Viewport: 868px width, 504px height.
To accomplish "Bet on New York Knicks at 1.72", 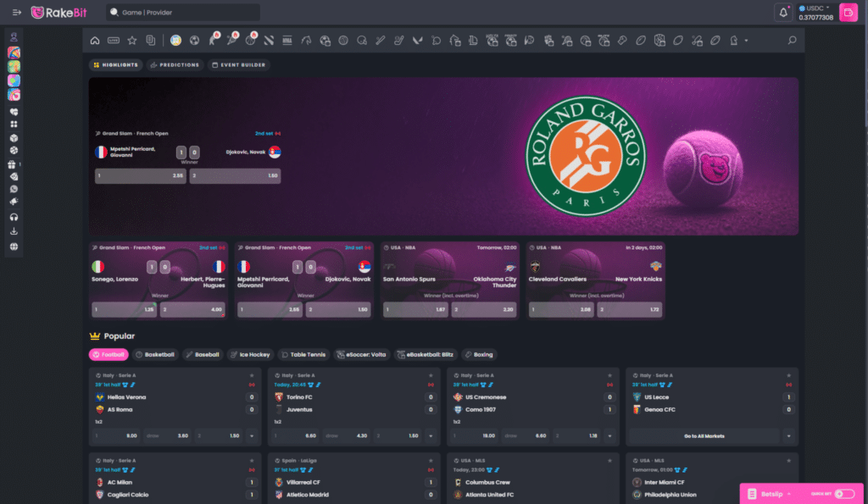I will tap(630, 309).
